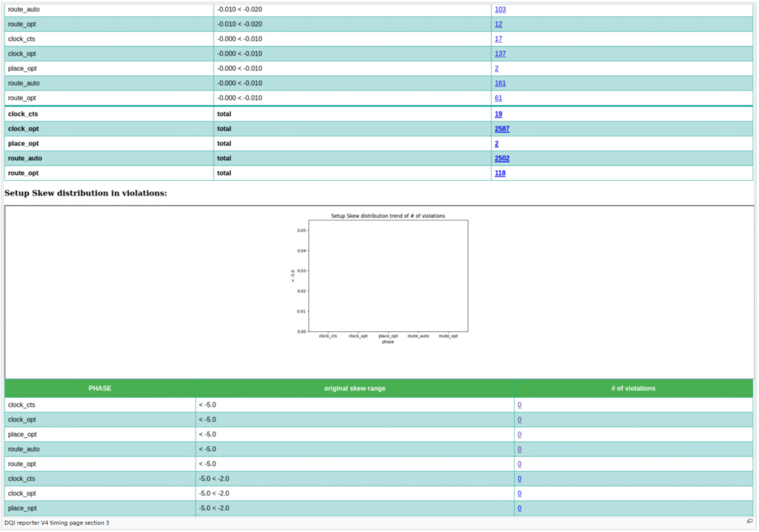Screen dimensions: 759x532
Task: Open the route_opt total 118 link
Action: [x=500, y=173]
